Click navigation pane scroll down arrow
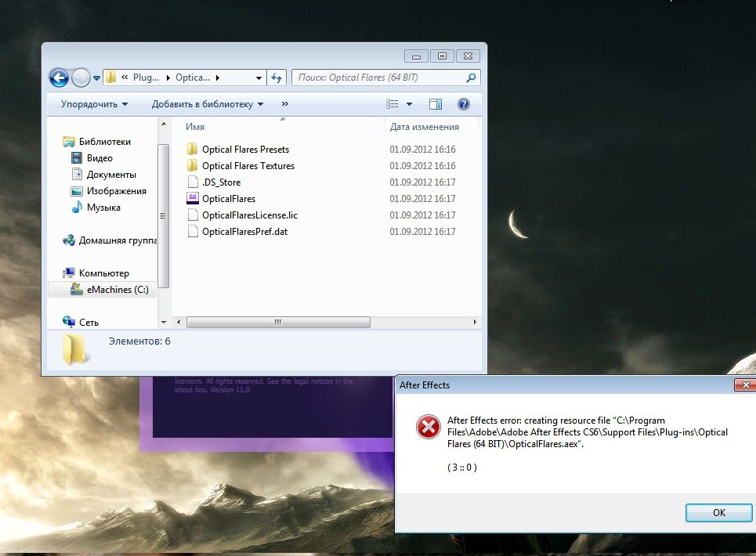The height and width of the screenshot is (556, 756). point(164,322)
